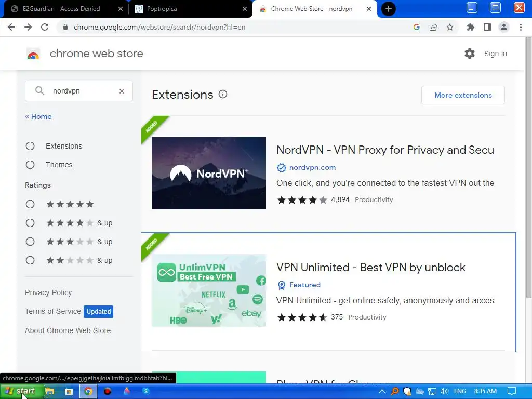Select the five-star rating filter
The height and width of the screenshot is (399, 532).
point(30,204)
